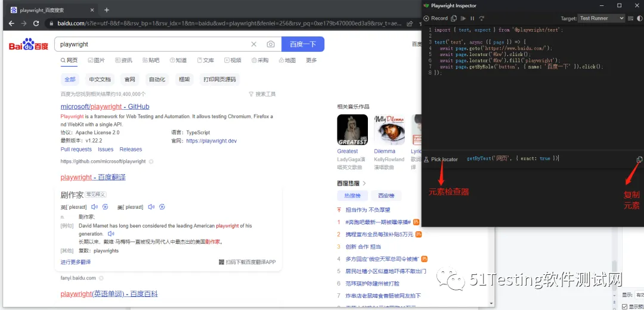
Task: Click 进行更多翻译 link
Action: coord(76,262)
